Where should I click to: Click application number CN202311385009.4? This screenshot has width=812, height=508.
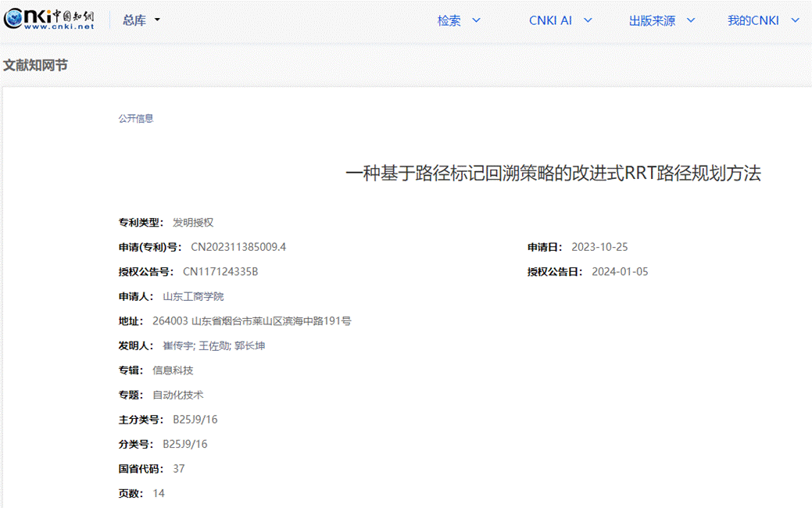(x=238, y=247)
